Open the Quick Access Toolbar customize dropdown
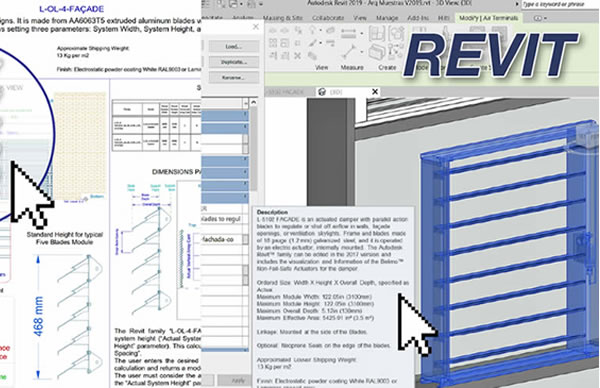This screenshot has width=600, height=388. [261, 4]
